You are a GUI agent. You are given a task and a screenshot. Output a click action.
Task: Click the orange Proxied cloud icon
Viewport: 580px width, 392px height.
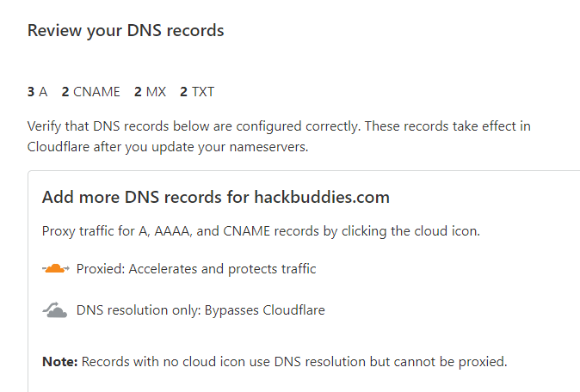pos(55,268)
